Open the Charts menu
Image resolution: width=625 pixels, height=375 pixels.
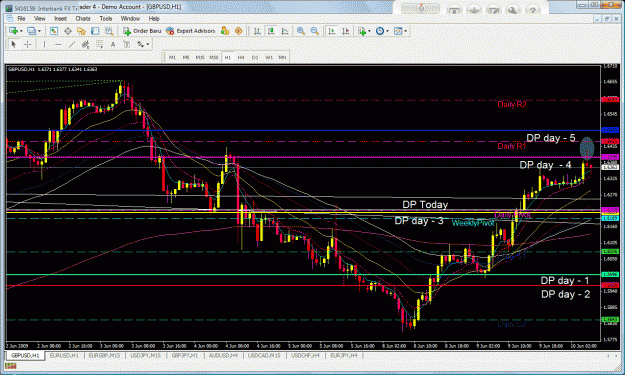pos(83,19)
